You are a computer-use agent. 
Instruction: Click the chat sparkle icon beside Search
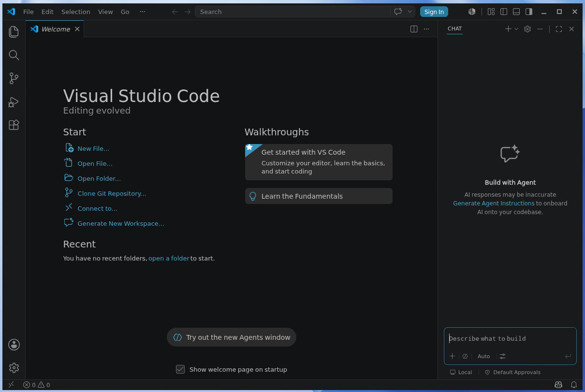(398, 12)
